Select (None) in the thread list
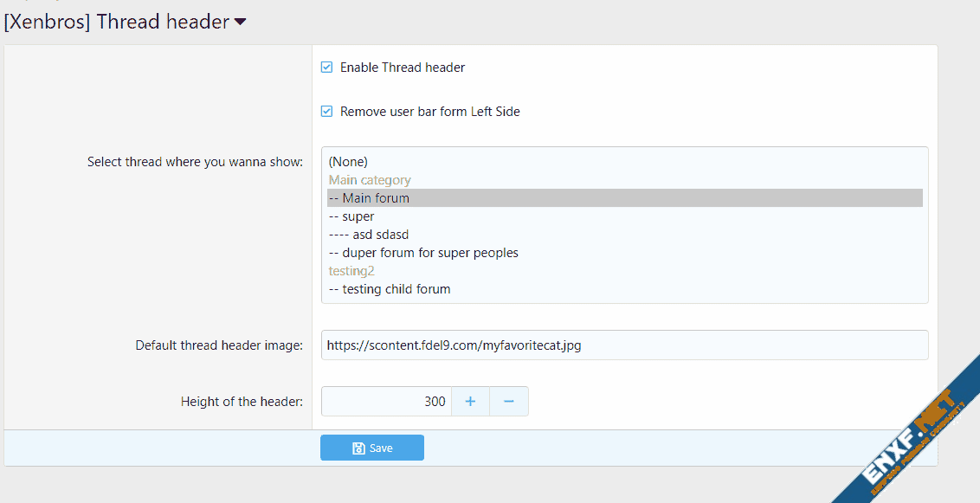This screenshot has height=503, width=980. [348, 162]
